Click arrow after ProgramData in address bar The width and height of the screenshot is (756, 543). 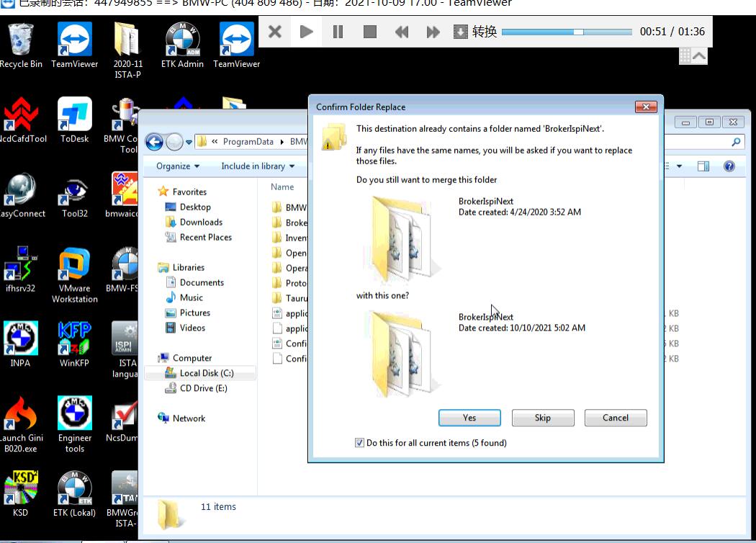282,142
